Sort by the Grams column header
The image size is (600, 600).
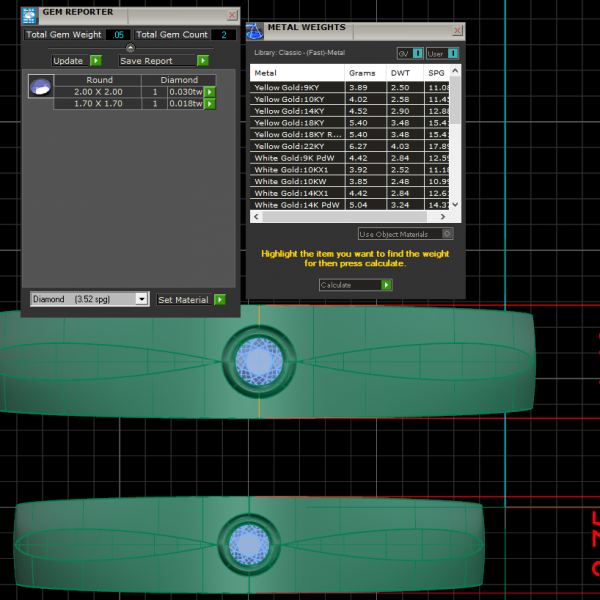click(x=360, y=73)
